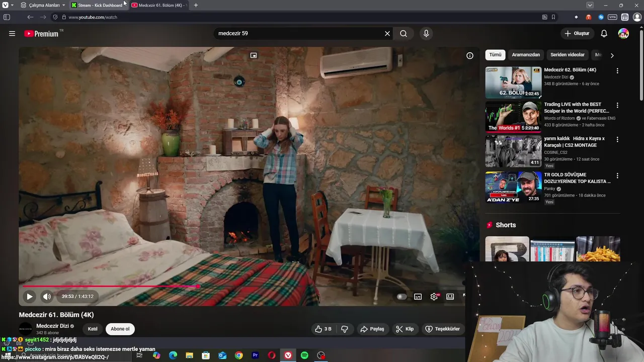Subscribe with Abone ol button
Viewport: 644px width, 362px height.
(120, 329)
